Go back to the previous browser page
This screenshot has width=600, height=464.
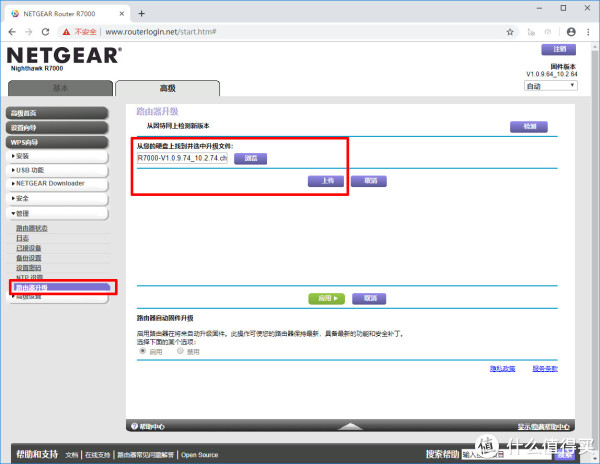(12, 32)
